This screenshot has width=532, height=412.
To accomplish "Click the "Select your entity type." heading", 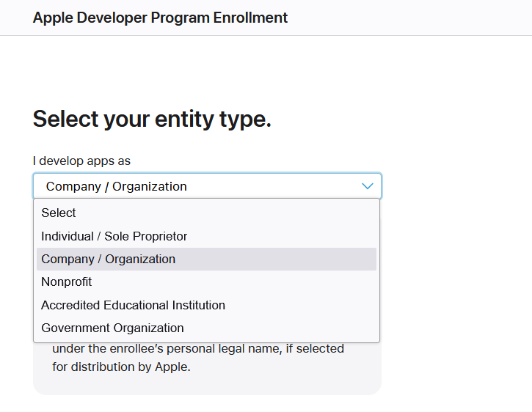I will pyautogui.click(x=152, y=119).
